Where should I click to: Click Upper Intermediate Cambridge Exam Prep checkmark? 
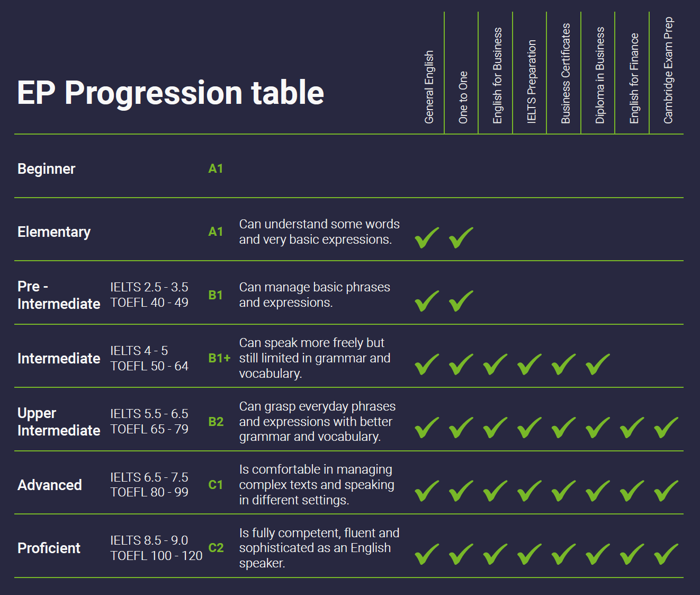[x=666, y=428]
